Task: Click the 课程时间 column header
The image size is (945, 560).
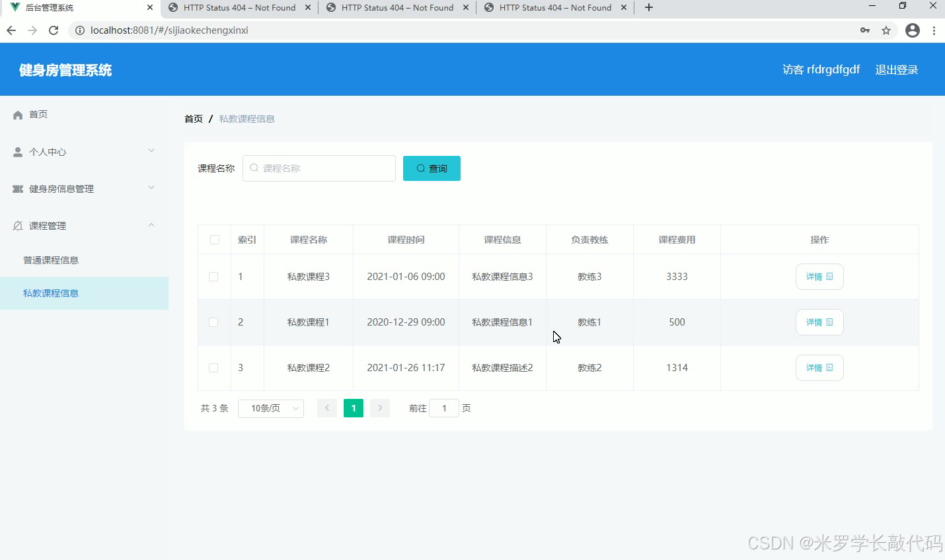Action: 406,240
